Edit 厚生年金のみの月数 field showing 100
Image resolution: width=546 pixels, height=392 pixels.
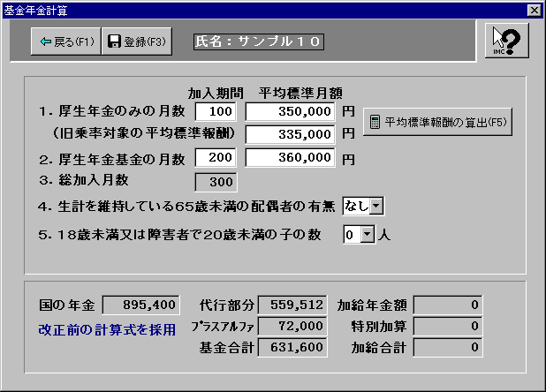[216, 111]
